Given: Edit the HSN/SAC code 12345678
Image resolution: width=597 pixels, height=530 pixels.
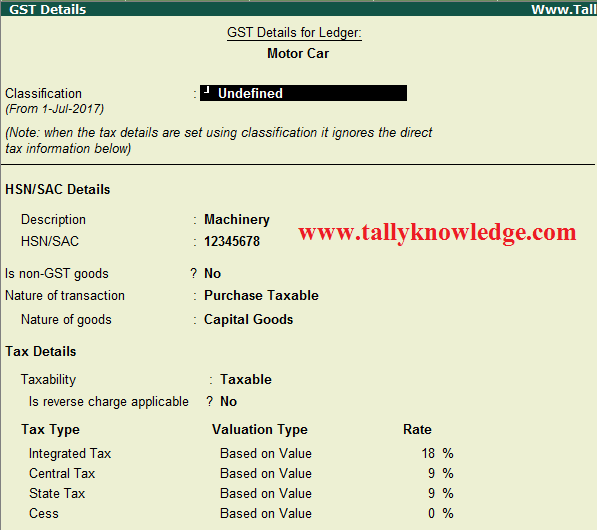Looking at the screenshot, I should pyautogui.click(x=232, y=241).
